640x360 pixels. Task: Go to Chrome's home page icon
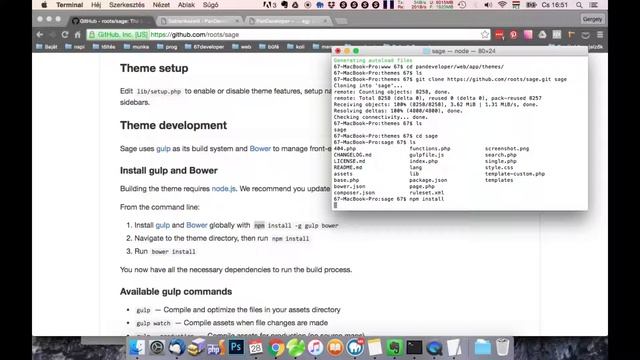point(78,35)
